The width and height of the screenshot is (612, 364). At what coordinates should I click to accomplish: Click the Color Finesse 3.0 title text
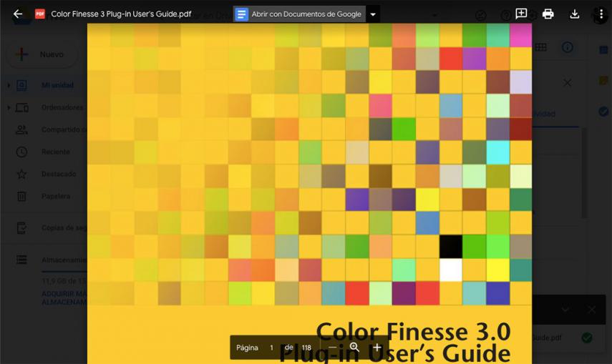pyautogui.click(x=413, y=332)
